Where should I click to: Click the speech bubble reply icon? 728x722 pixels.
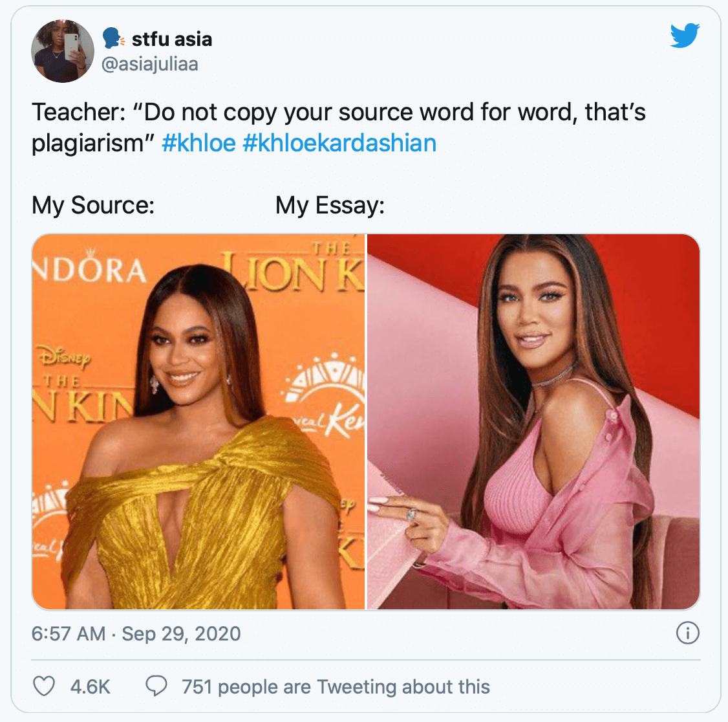[x=156, y=686]
